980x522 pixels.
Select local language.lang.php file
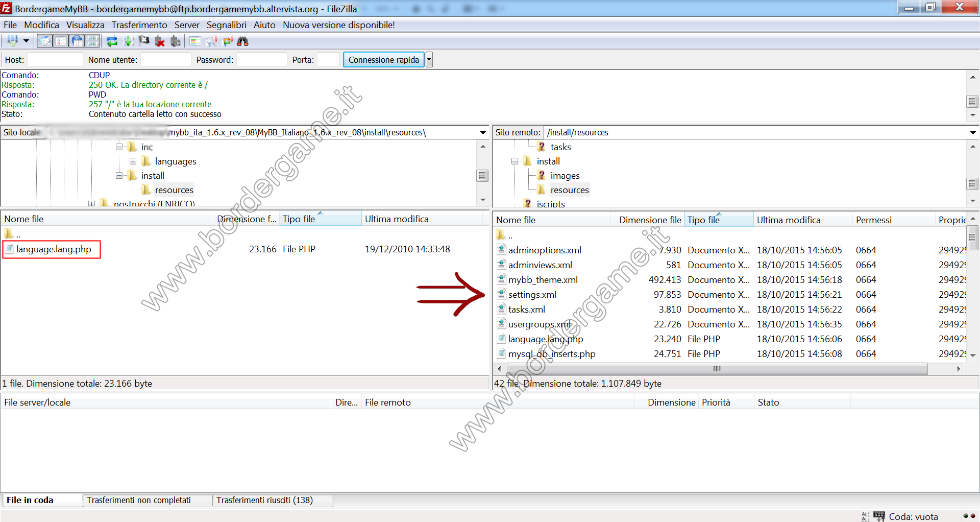pos(54,249)
